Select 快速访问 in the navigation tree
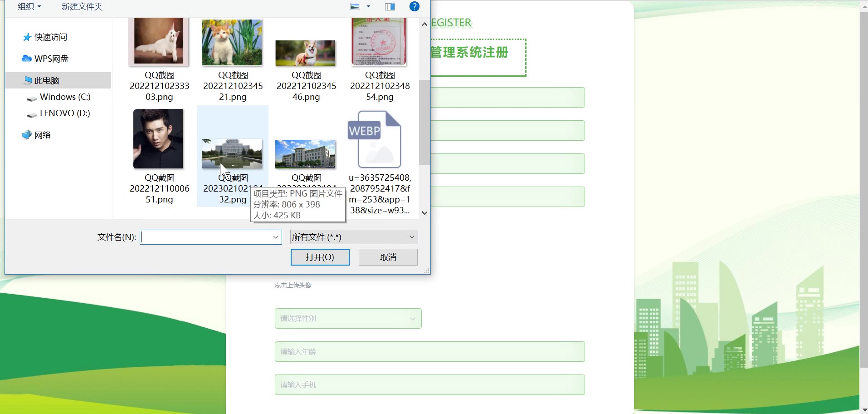 point(51,37)
